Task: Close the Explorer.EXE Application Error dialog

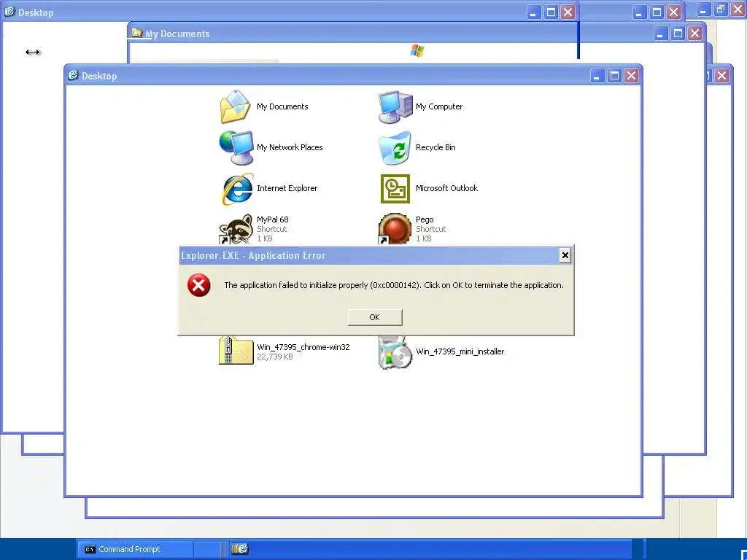Action: tap(565, 255)
